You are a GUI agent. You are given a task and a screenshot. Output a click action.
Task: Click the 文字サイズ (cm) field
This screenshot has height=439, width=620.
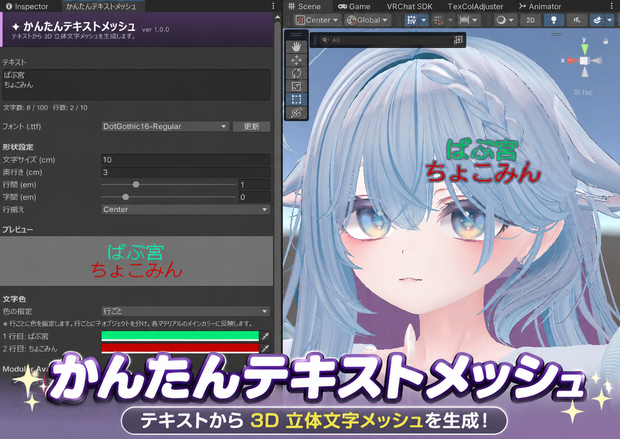tap(185, 159)
